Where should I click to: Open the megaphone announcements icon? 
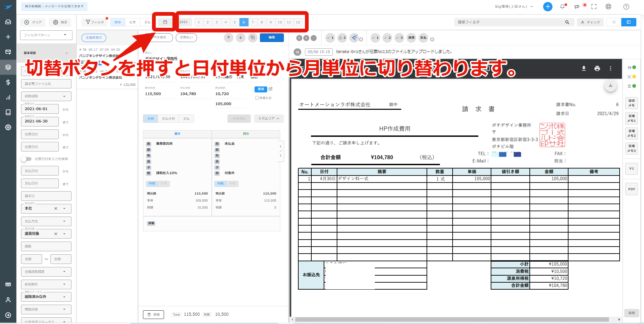pos(577,7)
